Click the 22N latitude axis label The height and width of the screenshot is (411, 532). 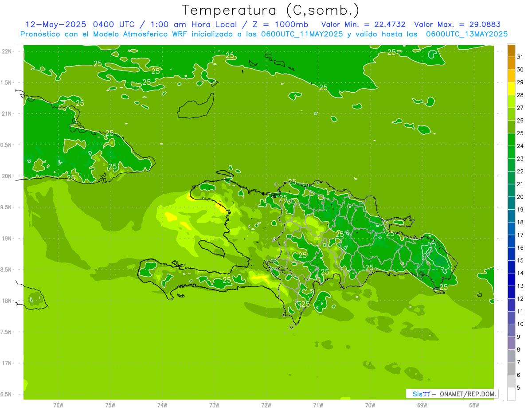pos(8,51)
